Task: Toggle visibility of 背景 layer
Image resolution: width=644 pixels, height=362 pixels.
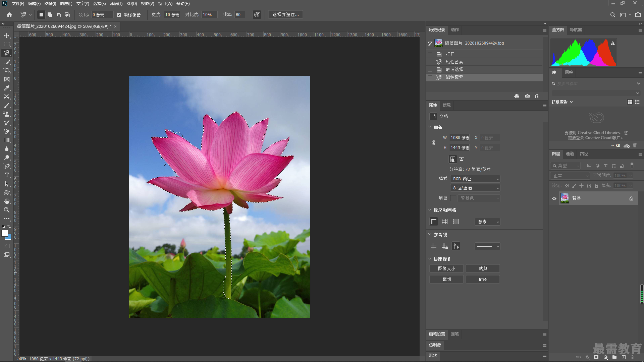Action: (554, 198)
